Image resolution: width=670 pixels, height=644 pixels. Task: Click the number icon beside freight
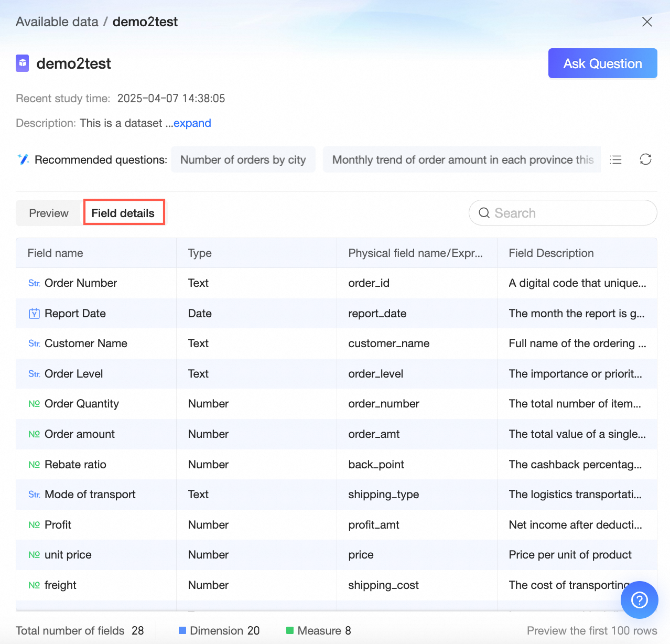pyautogui.click(x=34, y=585)
